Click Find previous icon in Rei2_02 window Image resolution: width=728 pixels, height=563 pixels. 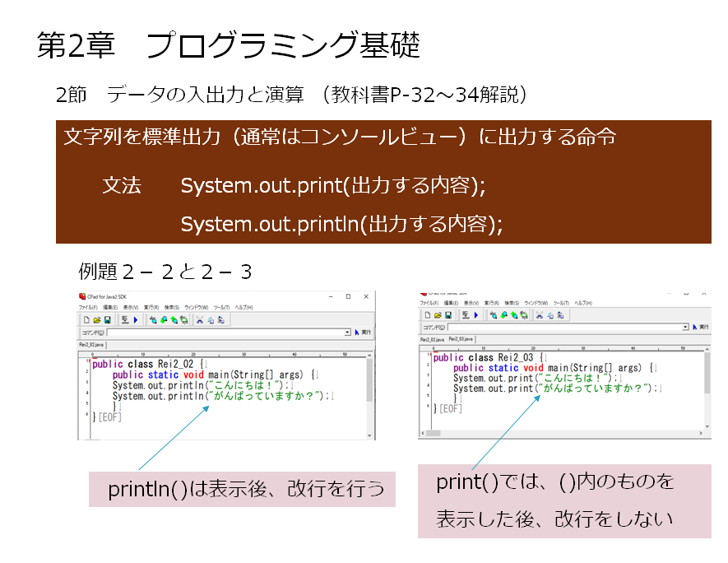164,320
